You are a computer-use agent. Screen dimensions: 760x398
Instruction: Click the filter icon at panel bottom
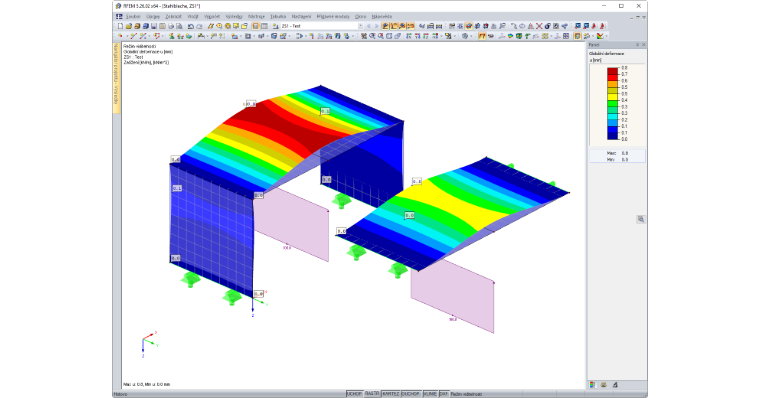[615, 384]
